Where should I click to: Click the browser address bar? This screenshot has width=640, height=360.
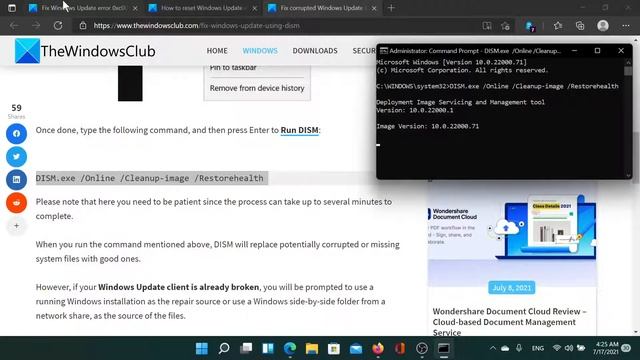278,26
